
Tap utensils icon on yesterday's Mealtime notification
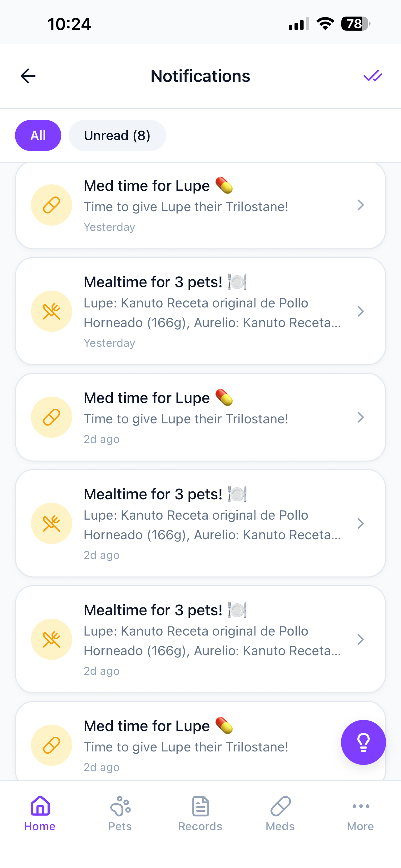pos(52,311)
